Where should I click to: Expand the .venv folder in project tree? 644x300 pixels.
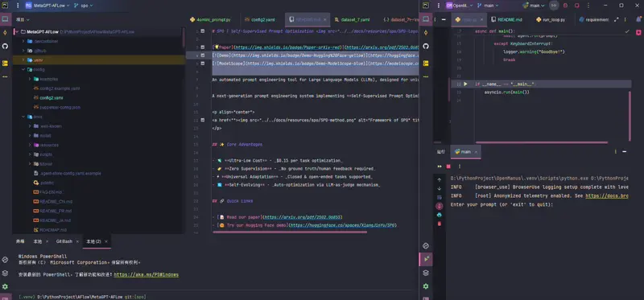tap(23, 60)
